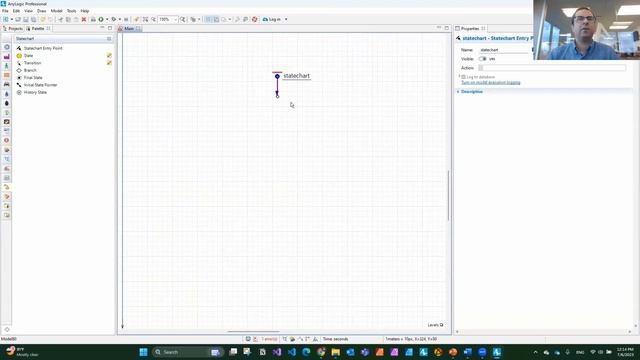640x360 pixels.
Task: Click the canvas horizontal scrollbar
Action: (x=253, y=332)
